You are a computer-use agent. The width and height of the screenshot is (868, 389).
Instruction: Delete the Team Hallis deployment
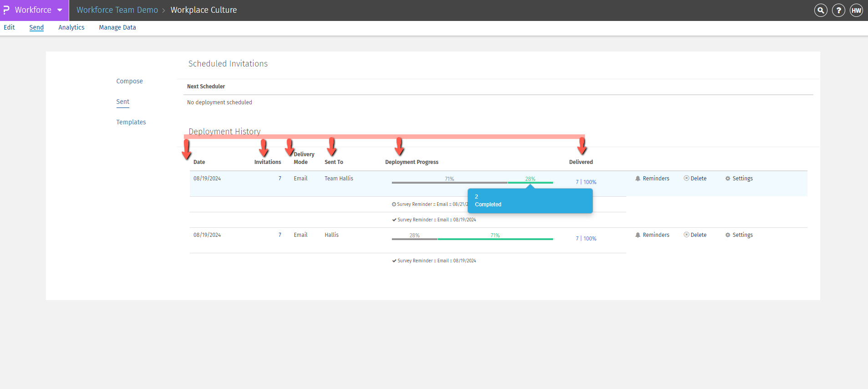click(x=695, y=179)
